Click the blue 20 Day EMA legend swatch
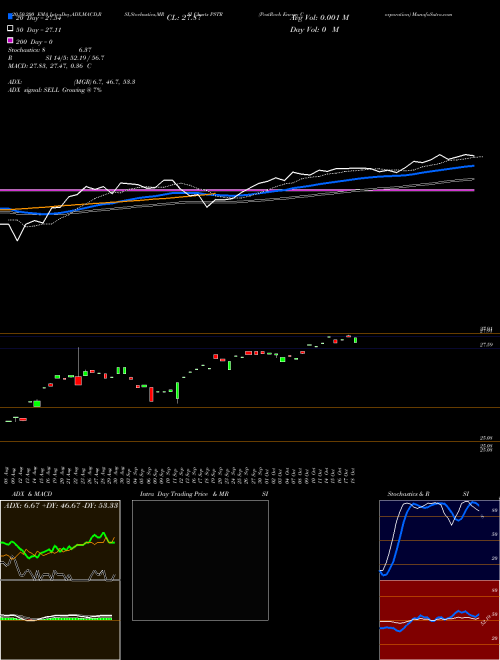This screenshot has width=500, height=660. [x=10, y=18]
